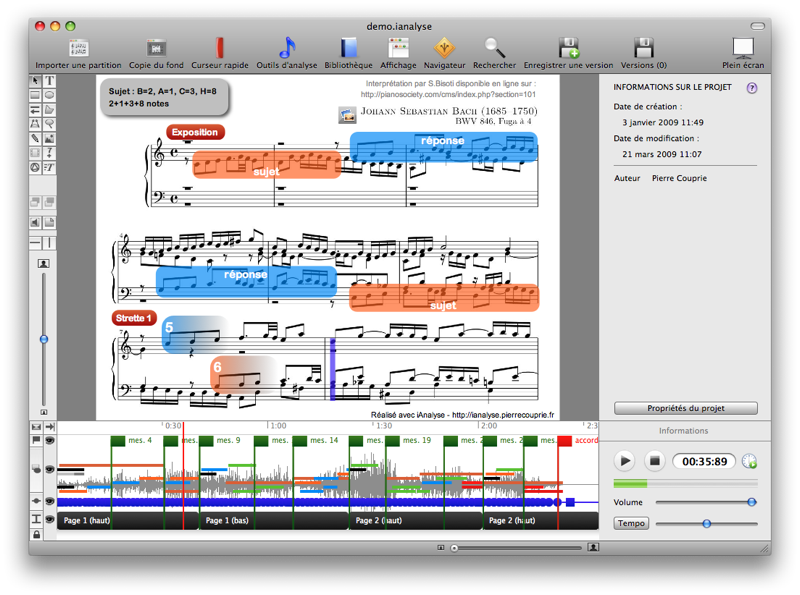
Task: Click the Tempo button
Action: point(631,523)
